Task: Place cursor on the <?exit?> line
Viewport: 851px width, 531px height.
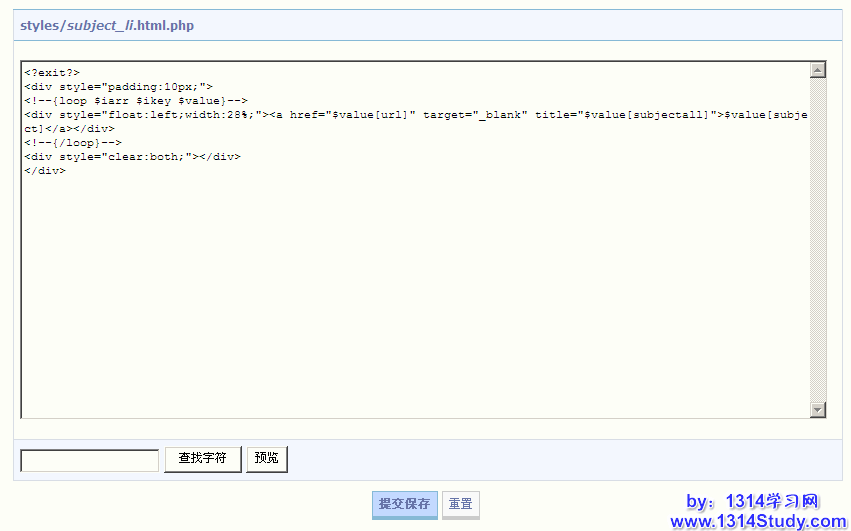Action: click(52, 72)
